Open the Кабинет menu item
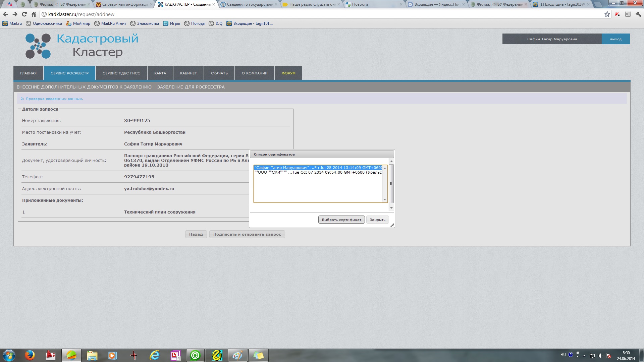 pos(188,73)
